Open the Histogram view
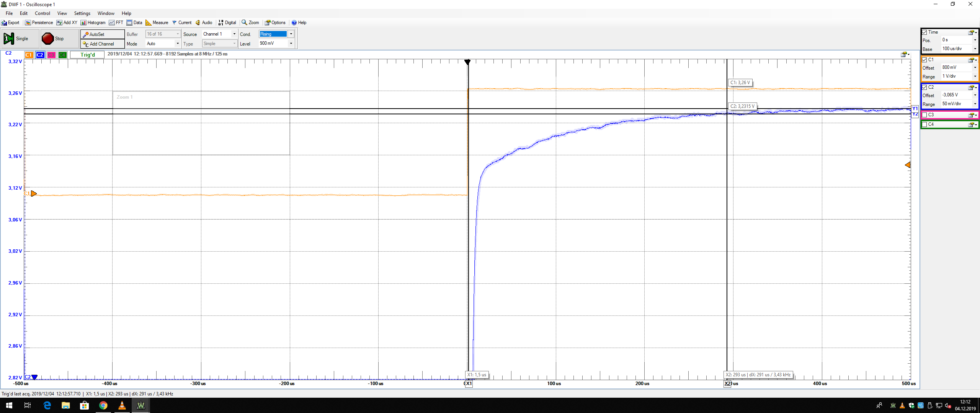The width and height of the screenshot is (980, 413). pyautogui.click(x=93, y=23)
